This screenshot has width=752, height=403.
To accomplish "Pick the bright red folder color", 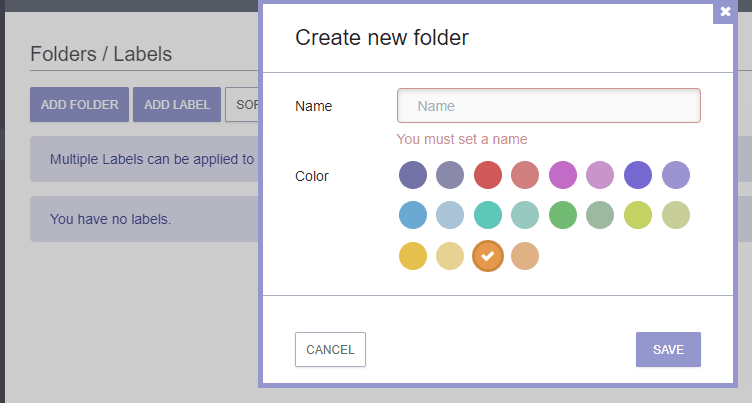I will (487, 176).
